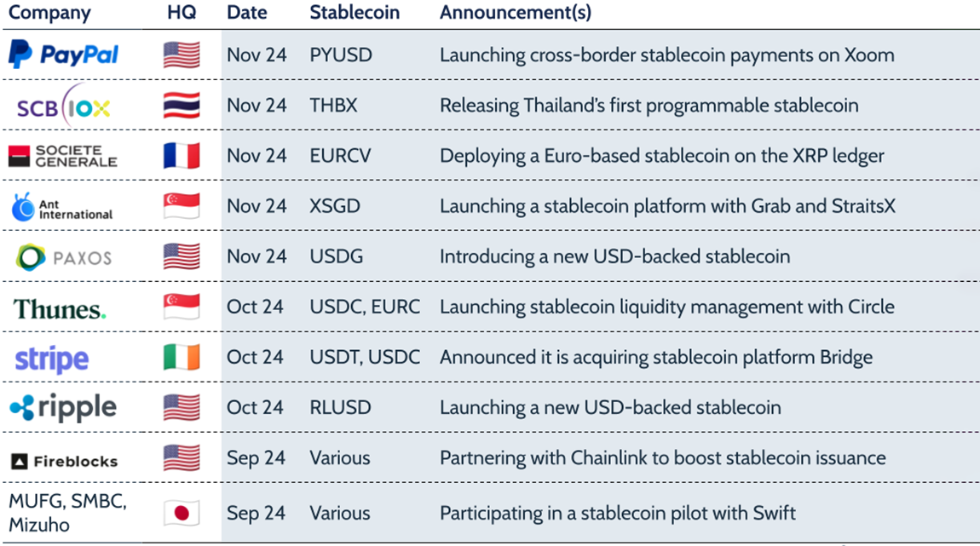Select the RLUSD stablecoin cell
The image size is (980, 546).
pyautogui.click(x=340, y=408)
